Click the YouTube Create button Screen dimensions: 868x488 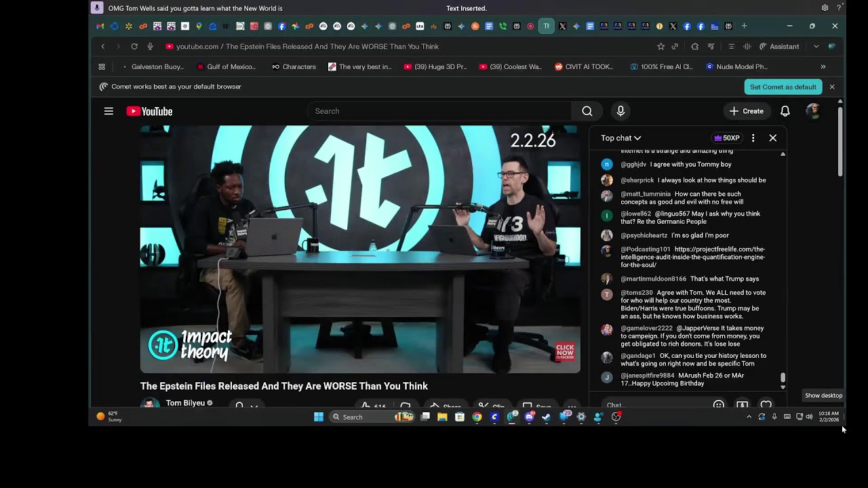pos(746,111)
